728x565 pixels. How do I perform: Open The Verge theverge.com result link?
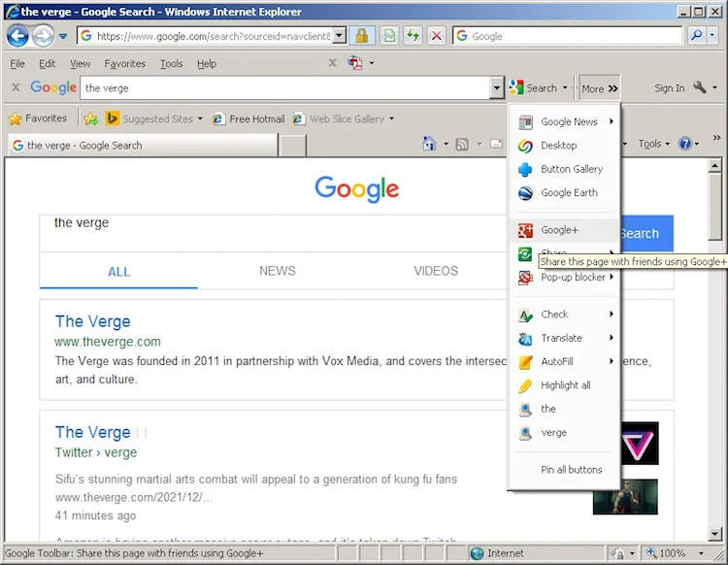92,321
